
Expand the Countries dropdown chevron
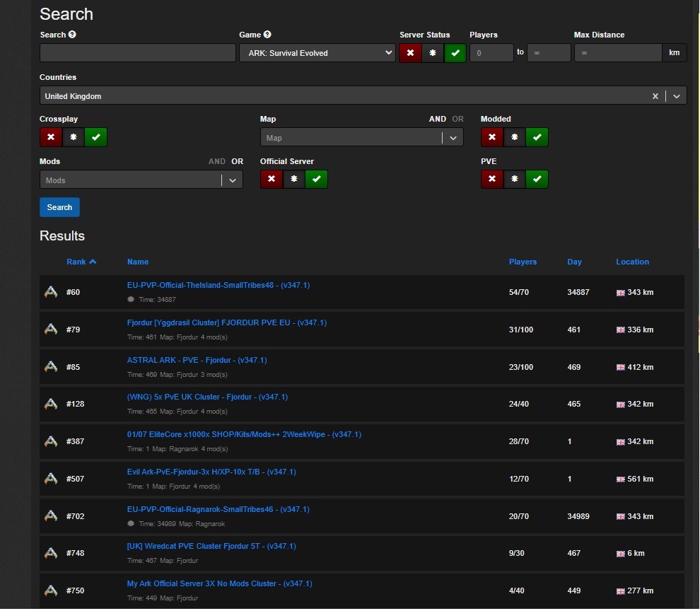tap(677, 96)
